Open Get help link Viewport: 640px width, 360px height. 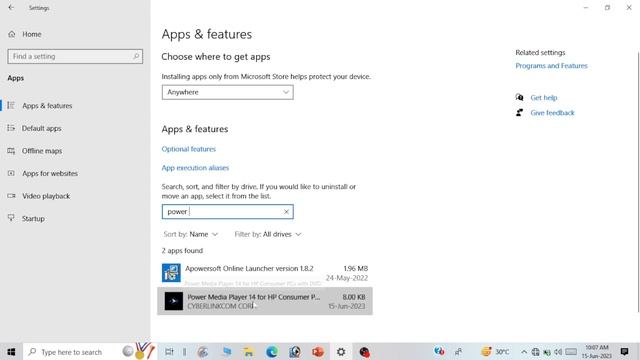pyautogui.click(x=544, y=98)
